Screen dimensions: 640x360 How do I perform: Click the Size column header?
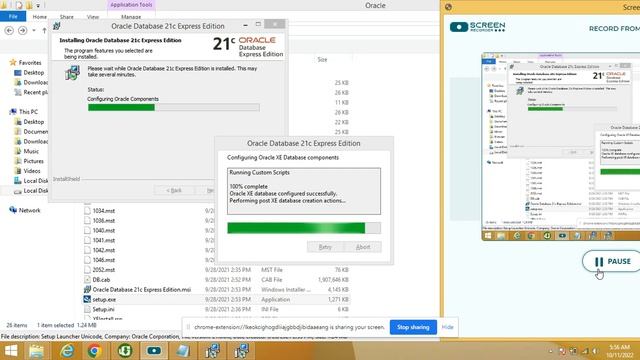[x=322, y=60]
